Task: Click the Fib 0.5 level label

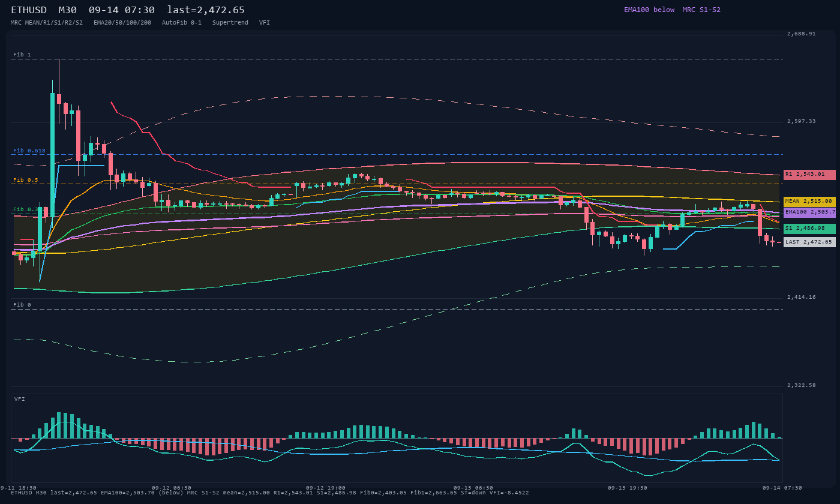Action: coord(26,180)
